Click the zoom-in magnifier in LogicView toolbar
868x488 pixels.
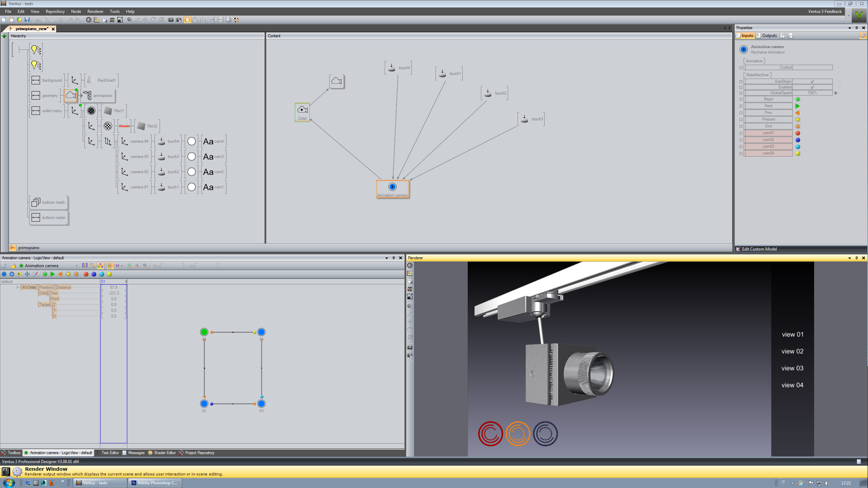tap(130, 266)
